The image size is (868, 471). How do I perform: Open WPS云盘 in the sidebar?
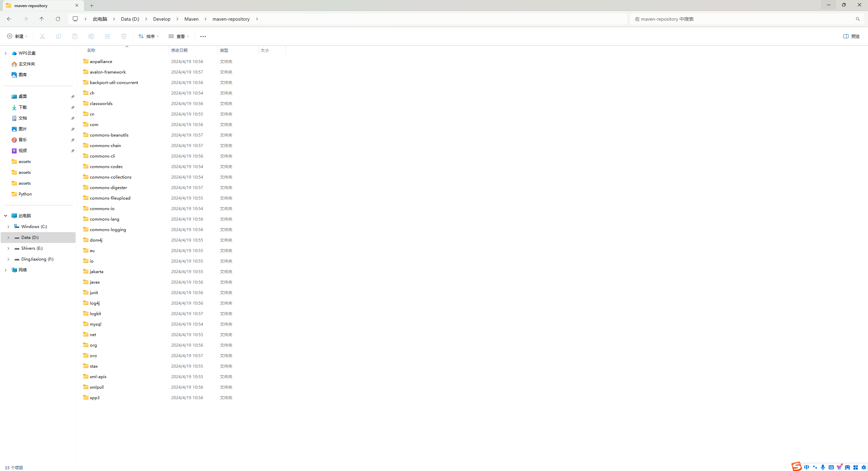pyautogui.click(x=27, y=53)
